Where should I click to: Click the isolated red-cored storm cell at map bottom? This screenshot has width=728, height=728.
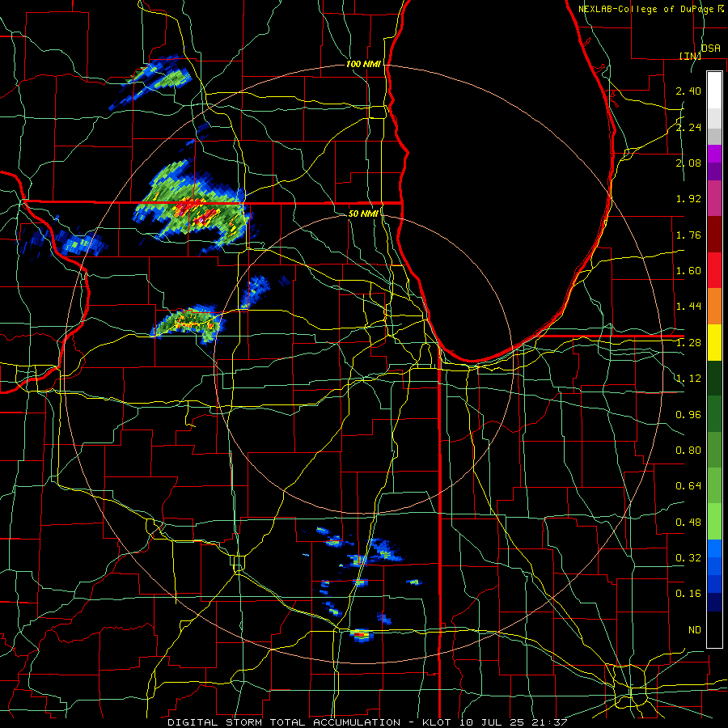coord(362,635)
